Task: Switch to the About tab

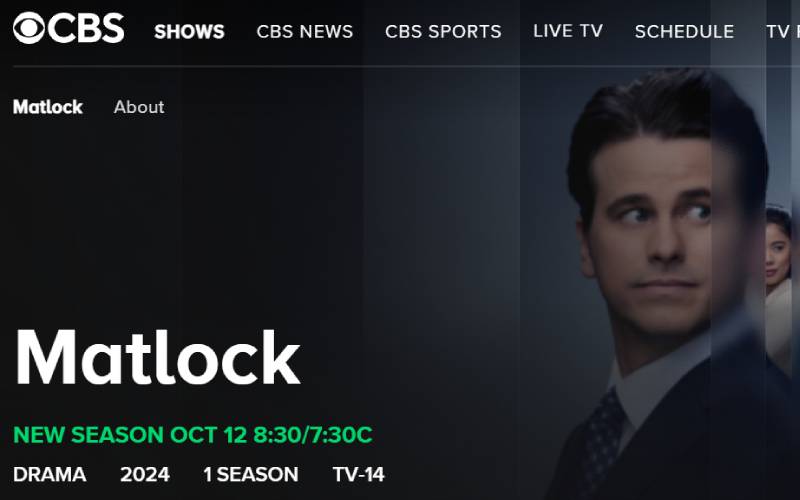Action: pyautogui.click(x=139, y=107)
